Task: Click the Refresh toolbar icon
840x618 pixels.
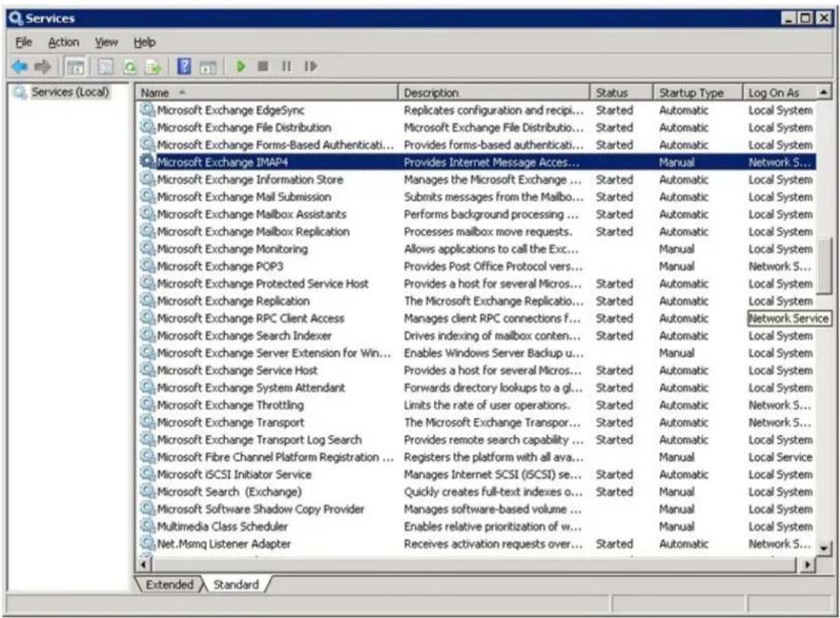Action: pos(129,67)
